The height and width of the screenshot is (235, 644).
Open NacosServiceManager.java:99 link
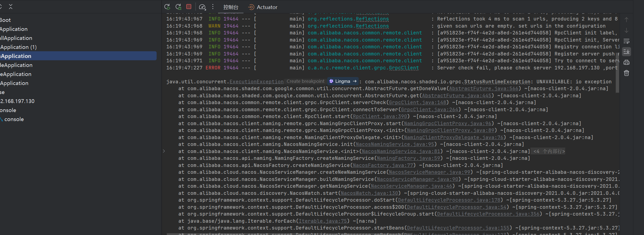pos(430,172)
